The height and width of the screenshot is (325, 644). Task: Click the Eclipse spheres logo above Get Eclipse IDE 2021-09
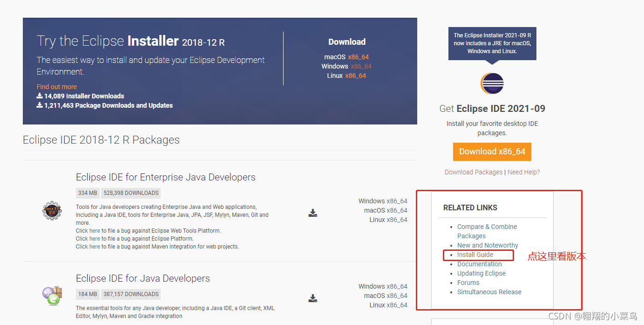[x=492, y=83]
